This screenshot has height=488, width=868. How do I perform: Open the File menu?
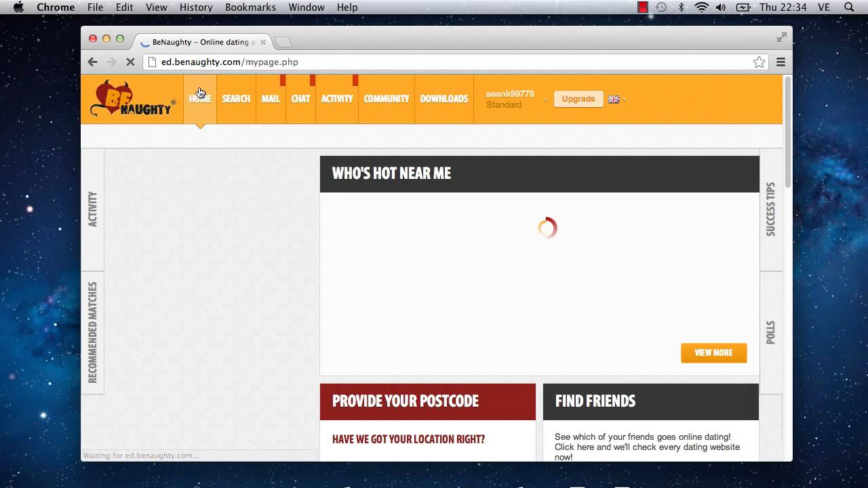pos(96,7)
